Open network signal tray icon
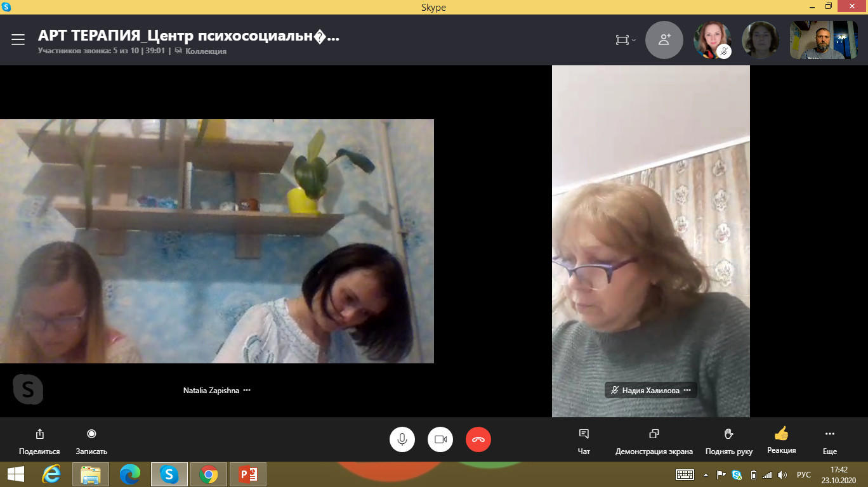This screenshot has width=868, height=487. click(x=768, y=474)
